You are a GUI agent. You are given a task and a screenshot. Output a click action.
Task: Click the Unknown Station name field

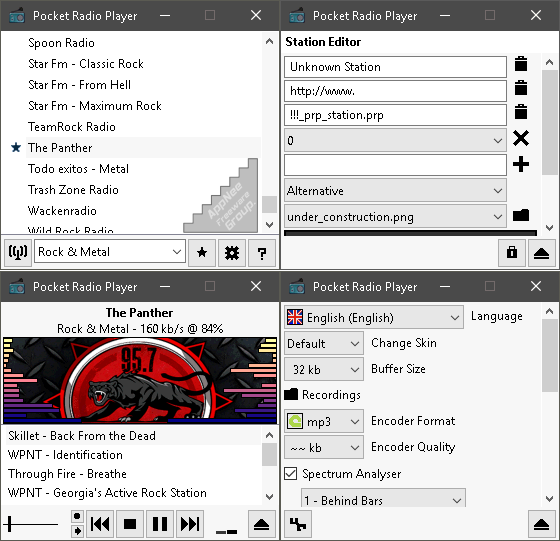pos(395,67)
